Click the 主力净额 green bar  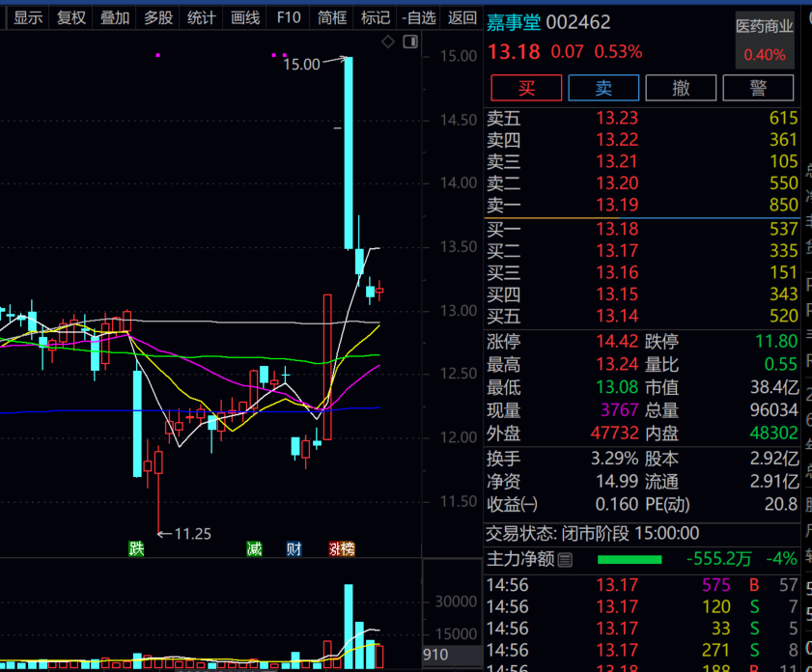point(630,560)
